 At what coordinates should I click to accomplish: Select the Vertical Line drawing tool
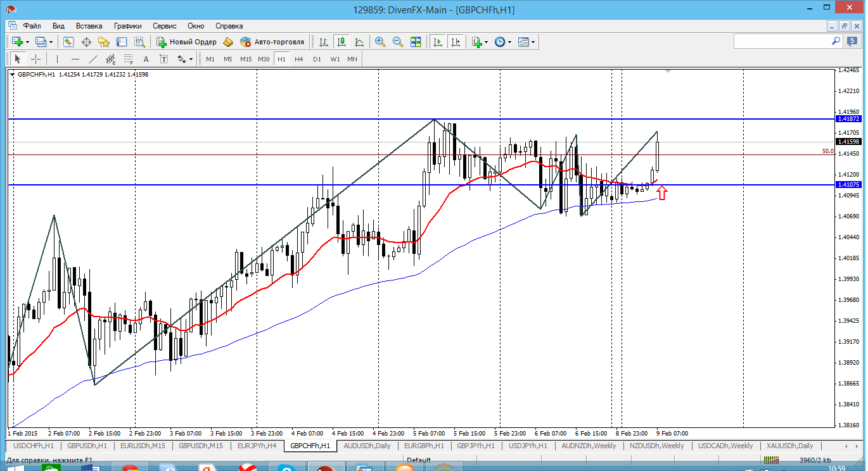(x=58, y=59)
